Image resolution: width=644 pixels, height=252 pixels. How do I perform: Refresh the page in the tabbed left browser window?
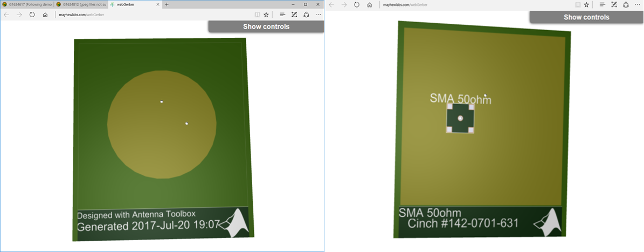click(x=32, y=15)
